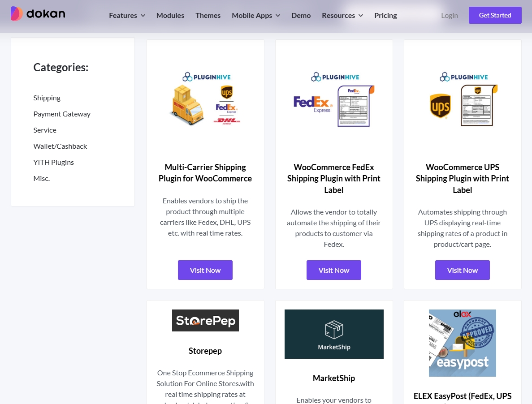Image resolution: width=532 pixels, height=404 pixels.
Task: Click the Login link
Action: pos(449,16)
